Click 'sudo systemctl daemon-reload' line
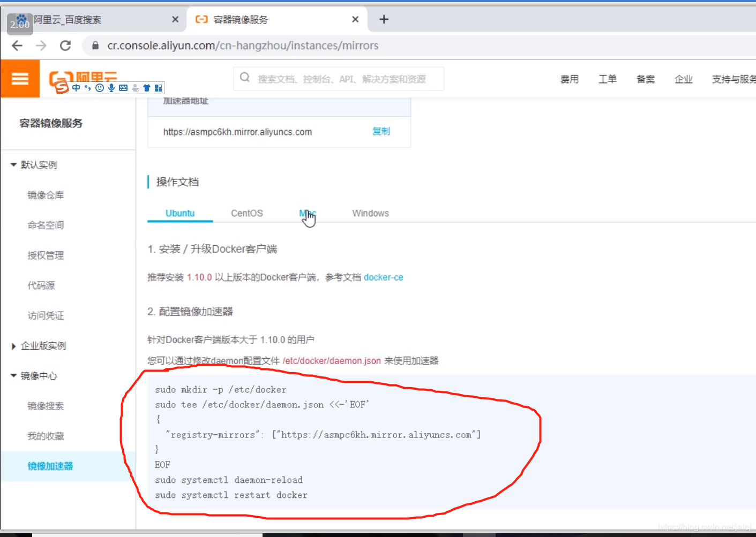Image resolution: width=756 pixels, height=537 pixels. (x=229, y=480)
